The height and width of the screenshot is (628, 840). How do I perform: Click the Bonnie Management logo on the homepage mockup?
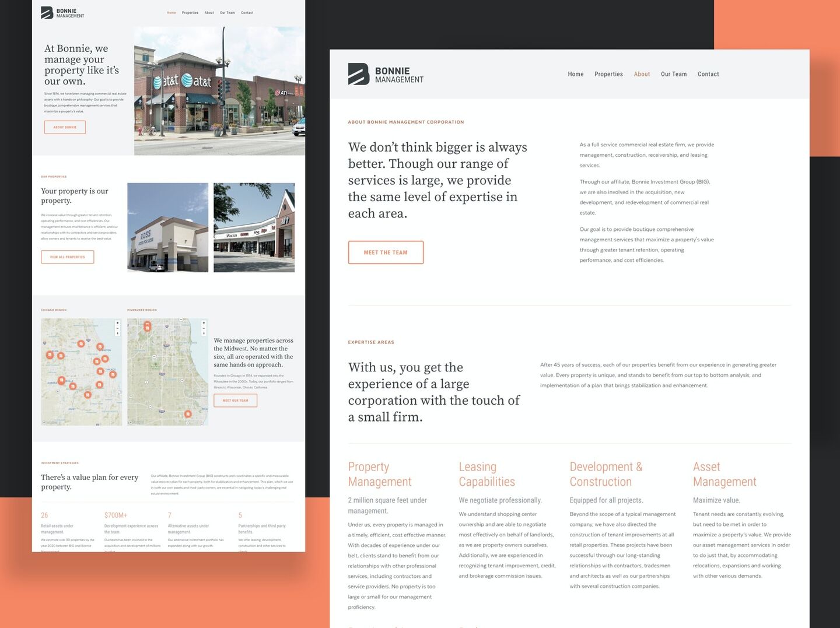[62, 13]
